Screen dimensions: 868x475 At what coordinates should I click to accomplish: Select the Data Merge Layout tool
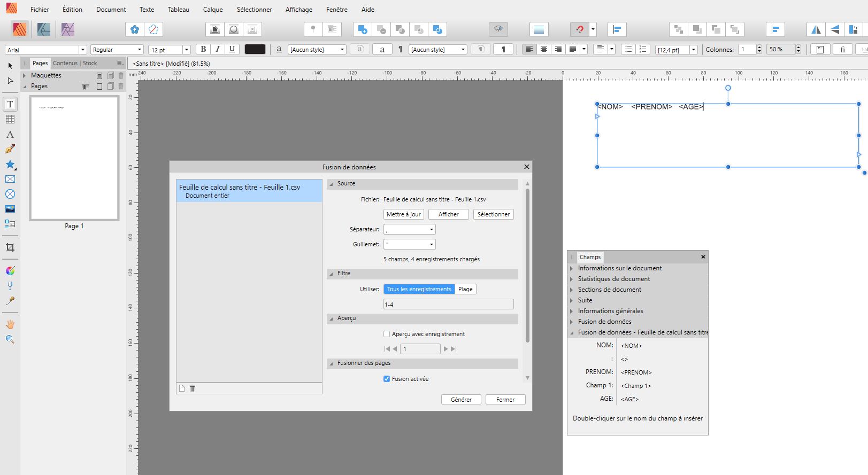click(10, 224)
